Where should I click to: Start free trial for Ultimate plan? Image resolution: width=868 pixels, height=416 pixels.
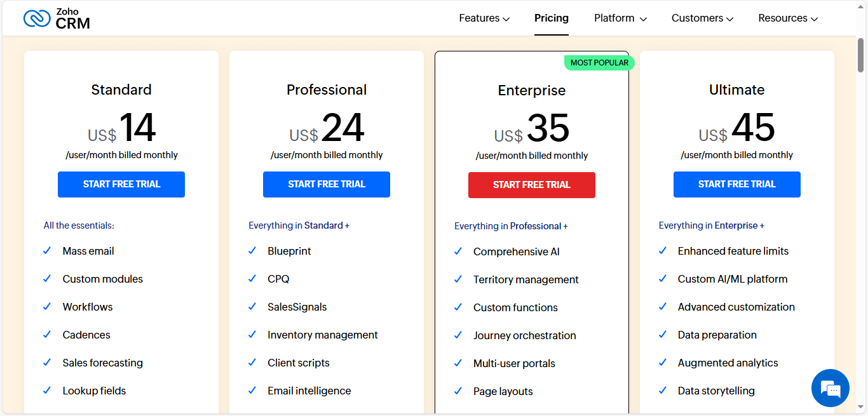point(737,184)
